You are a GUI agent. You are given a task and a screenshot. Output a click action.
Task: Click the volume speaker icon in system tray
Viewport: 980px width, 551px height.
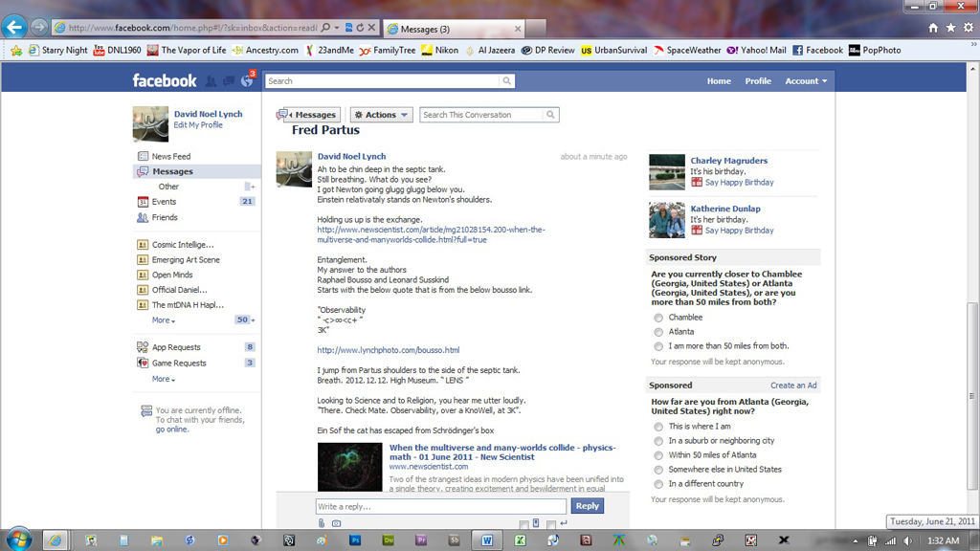907,541
